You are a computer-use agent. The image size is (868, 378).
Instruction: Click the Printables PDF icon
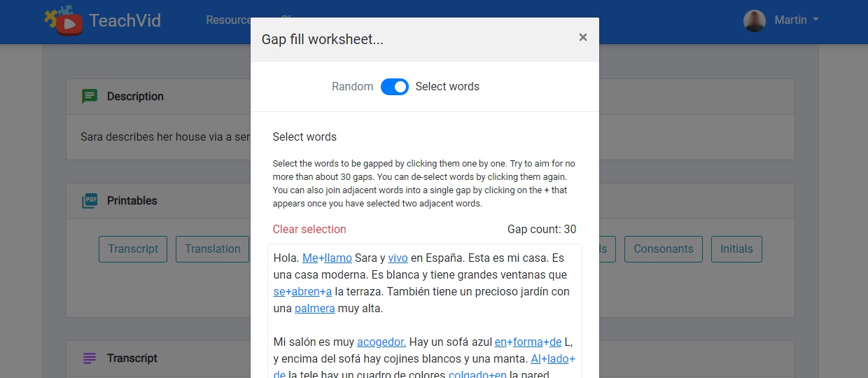[x=89, y=201]
